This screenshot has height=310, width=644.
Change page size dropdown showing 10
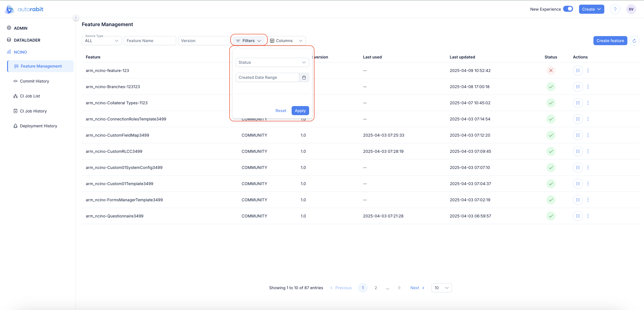point(441,288)
